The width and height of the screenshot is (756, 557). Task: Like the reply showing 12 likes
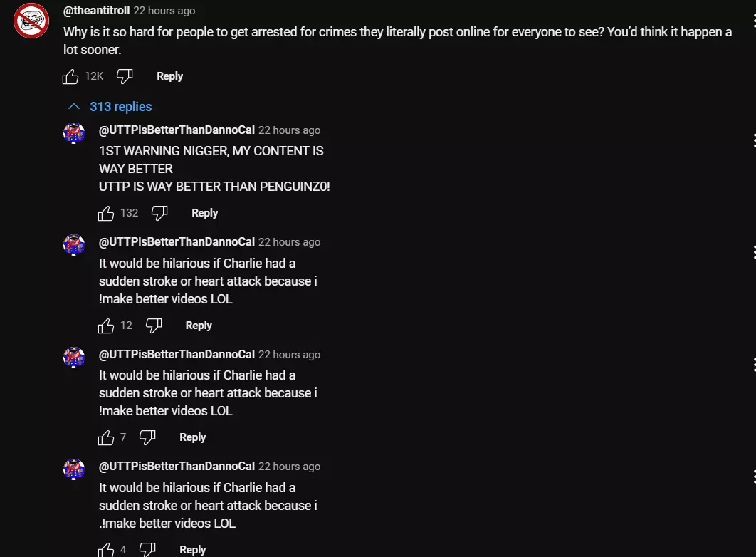(106, 326)
